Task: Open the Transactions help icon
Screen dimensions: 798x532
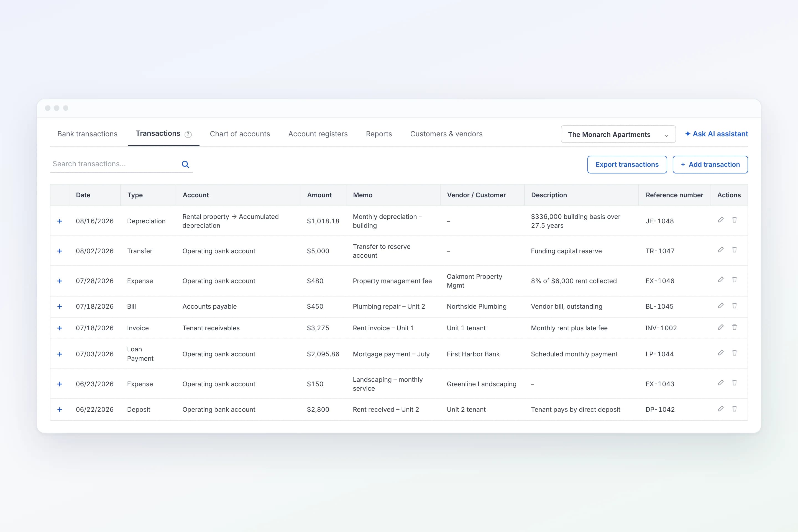Action: coord(188,135)
